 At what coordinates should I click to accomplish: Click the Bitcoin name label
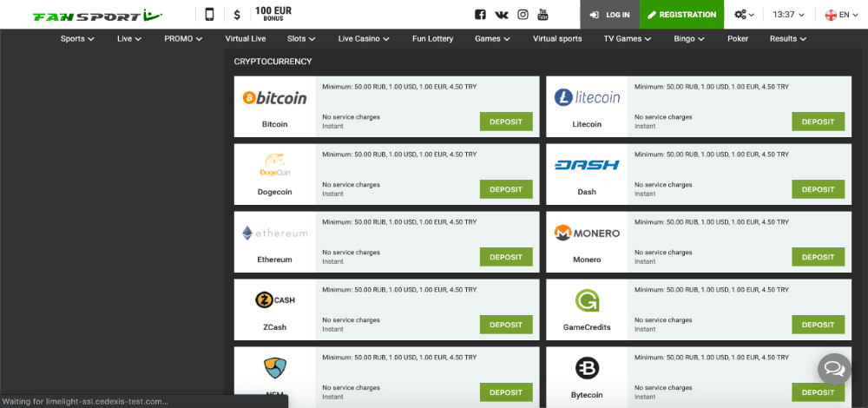point(274,124)
